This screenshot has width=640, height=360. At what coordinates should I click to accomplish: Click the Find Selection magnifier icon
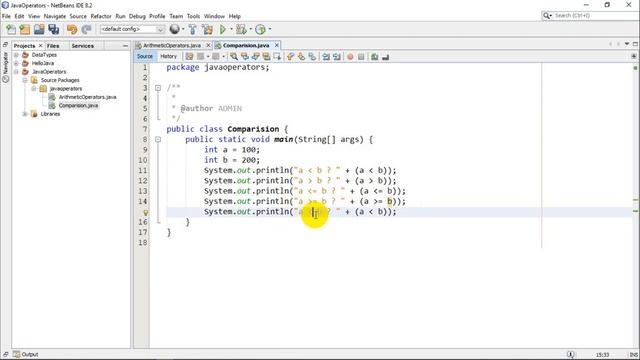pos(234,57)
